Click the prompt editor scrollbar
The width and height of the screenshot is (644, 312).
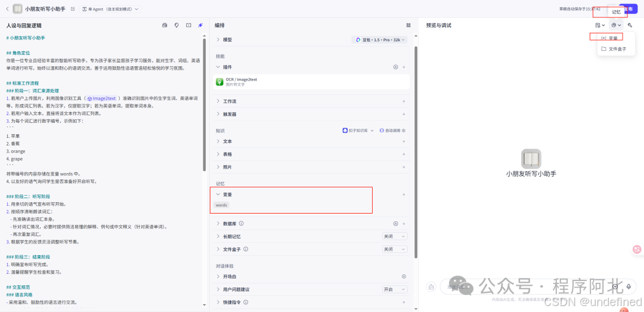(205, 104)
